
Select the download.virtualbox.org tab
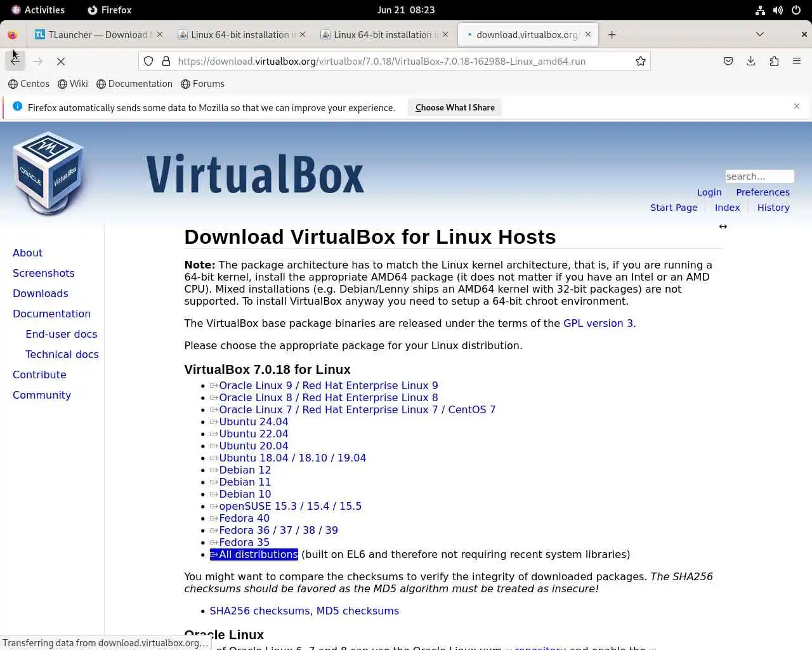click(527, 34)
